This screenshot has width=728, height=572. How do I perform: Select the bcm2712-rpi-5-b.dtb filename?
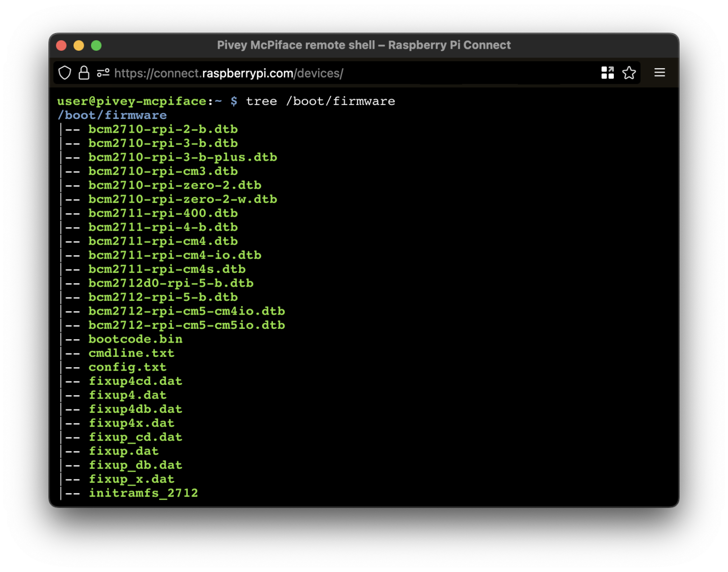(163, 297)
